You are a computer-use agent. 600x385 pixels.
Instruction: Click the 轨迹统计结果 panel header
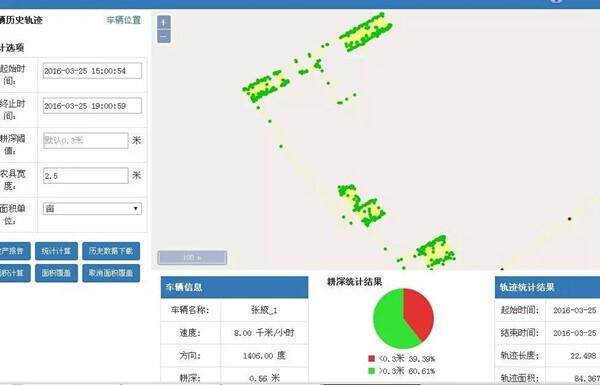coord(547,287)
